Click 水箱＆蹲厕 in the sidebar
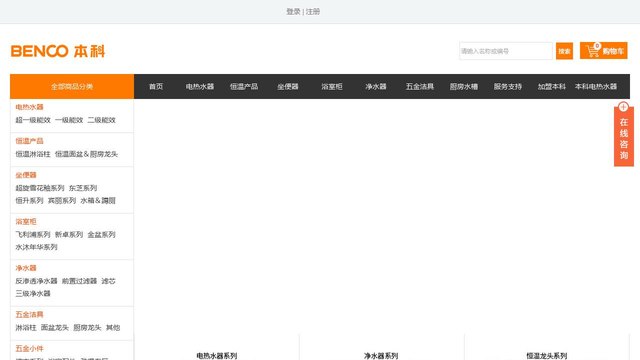Image resolution: width=640 pixels, height=360 pixels. pos(98,200)
